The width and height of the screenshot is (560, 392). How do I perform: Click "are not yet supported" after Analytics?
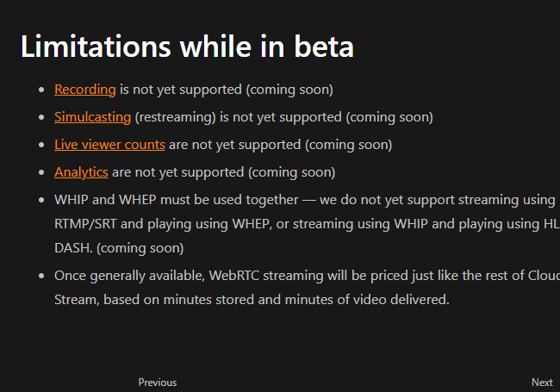point(177,172)
